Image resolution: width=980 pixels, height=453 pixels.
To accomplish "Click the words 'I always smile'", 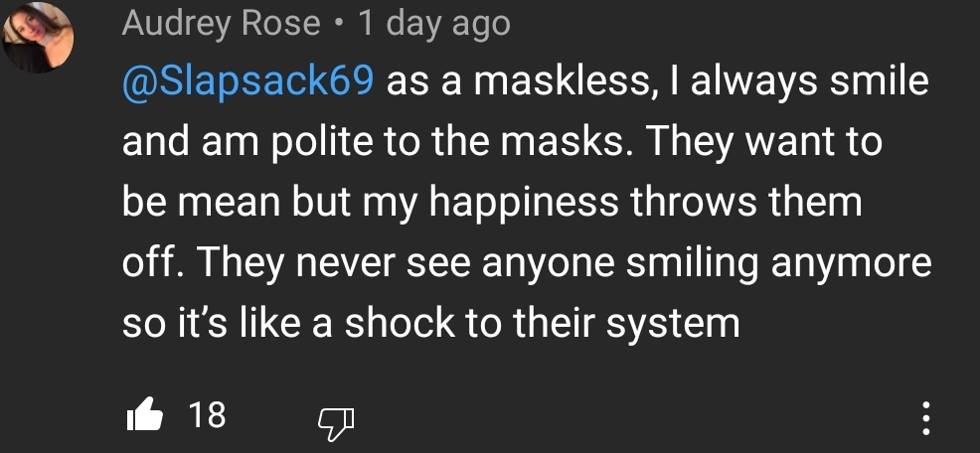I will click(809, 82).
